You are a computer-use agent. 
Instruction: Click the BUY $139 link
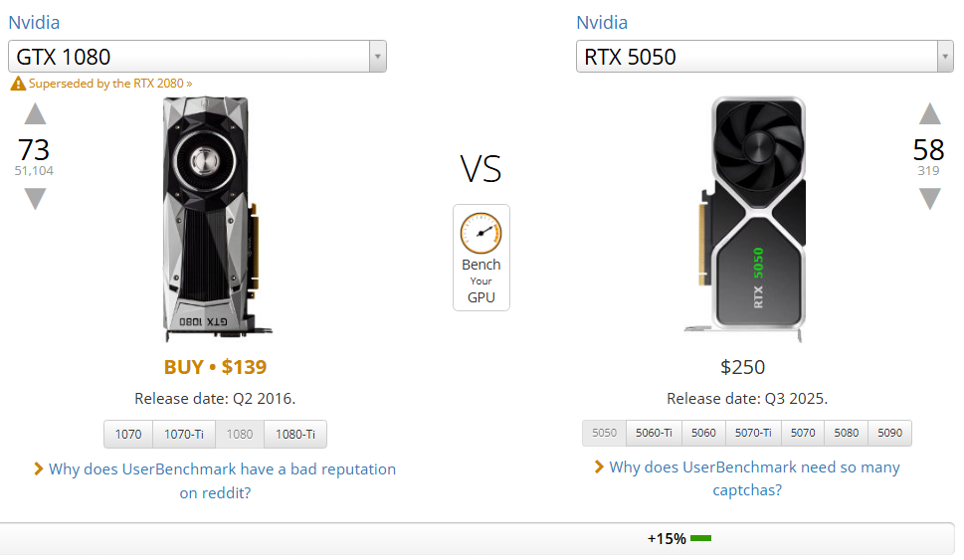[215, 367]
